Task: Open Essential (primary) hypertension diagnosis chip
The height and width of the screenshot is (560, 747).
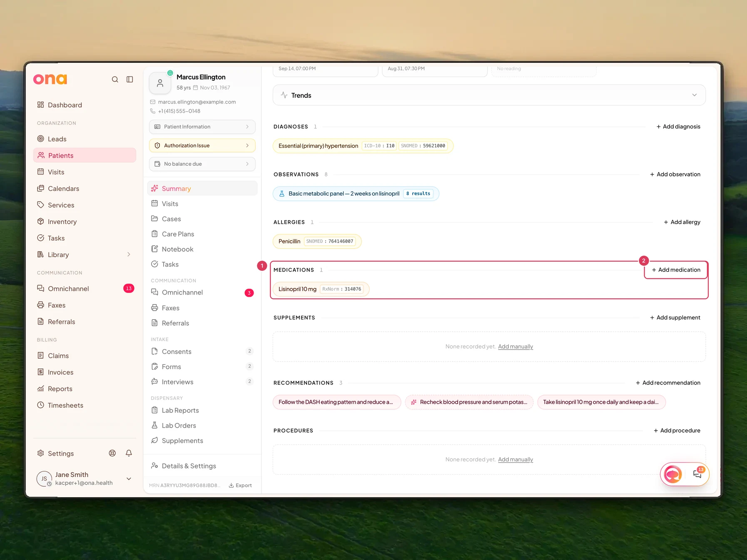Action: tap(363, 146)
